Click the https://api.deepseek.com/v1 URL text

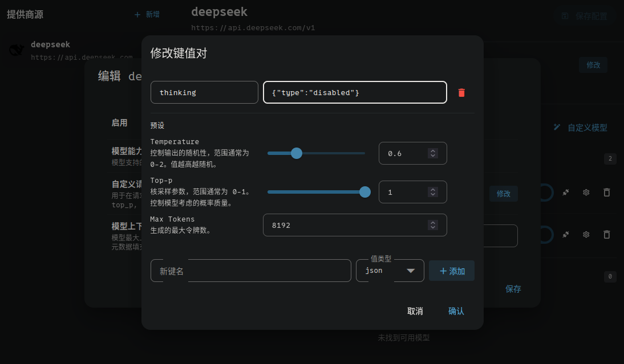[x=253, y=28]
